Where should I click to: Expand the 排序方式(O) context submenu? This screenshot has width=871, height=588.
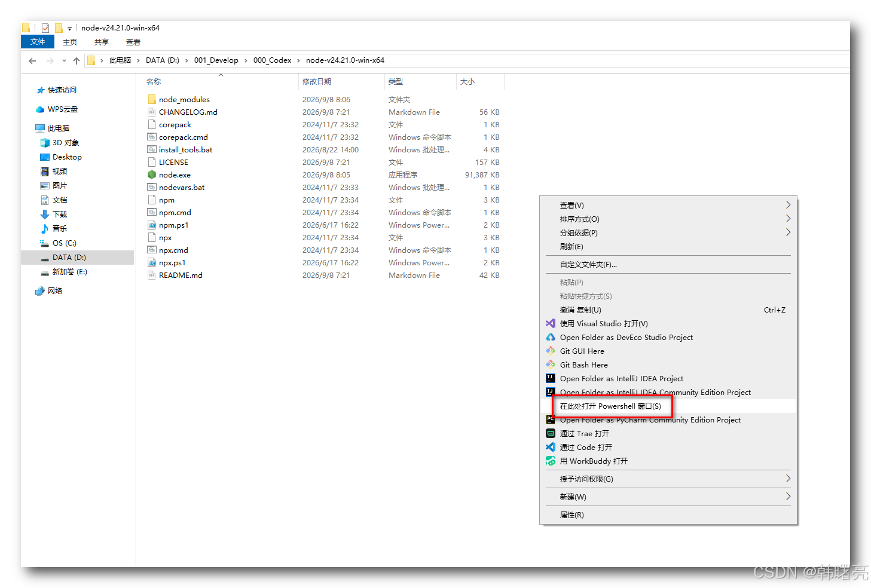click(668, 219)
